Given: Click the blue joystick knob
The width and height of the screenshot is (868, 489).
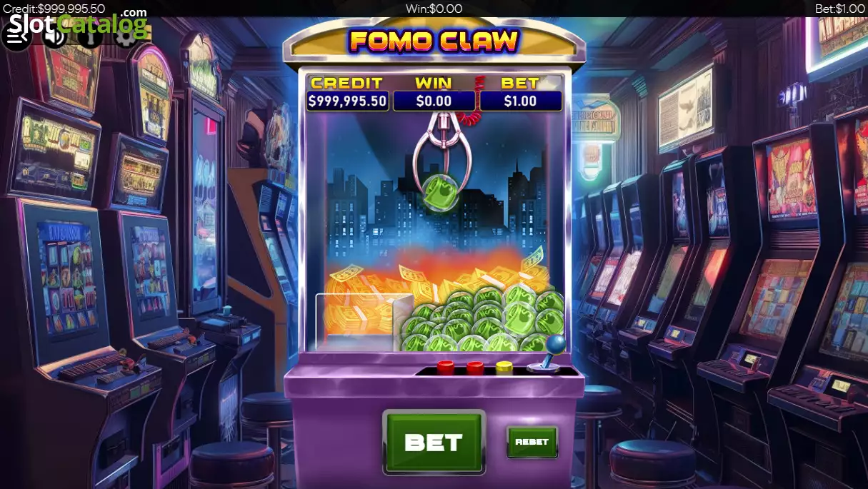Looking at the screenshot, I should (x=556, y=344).
